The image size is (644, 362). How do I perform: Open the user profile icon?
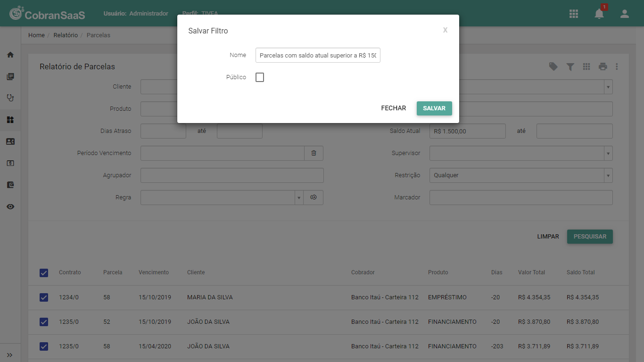(x=625, y=14)
